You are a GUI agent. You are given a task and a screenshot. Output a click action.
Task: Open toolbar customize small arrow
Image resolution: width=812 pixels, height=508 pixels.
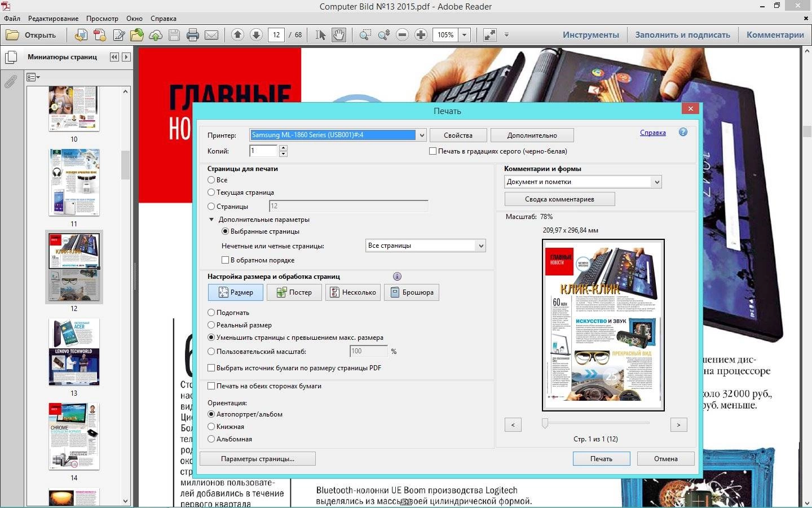(506, 35)
